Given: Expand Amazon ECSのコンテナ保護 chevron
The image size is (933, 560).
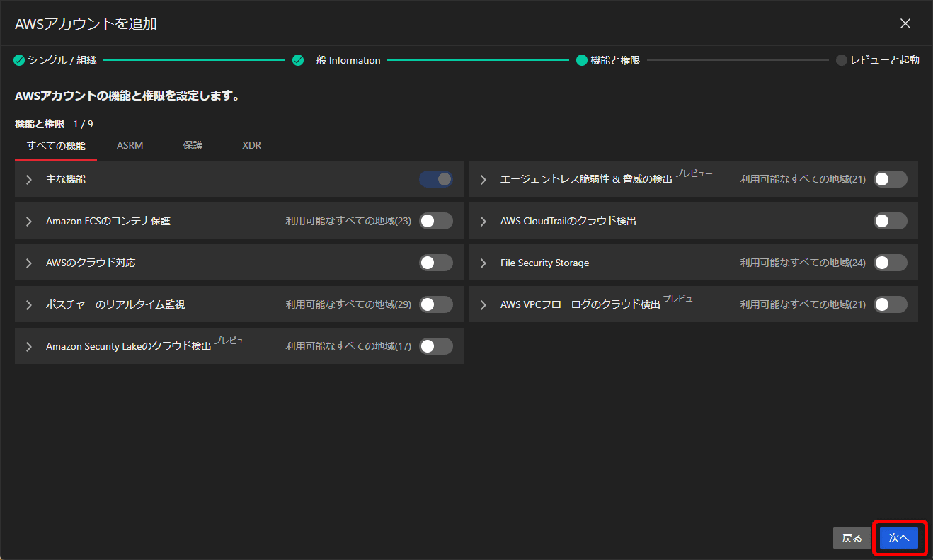Looking at the screenshot, I should (29, 222).
